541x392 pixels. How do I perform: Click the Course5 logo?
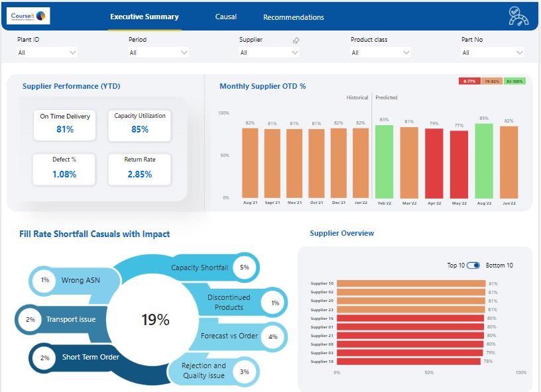(29, 16)
